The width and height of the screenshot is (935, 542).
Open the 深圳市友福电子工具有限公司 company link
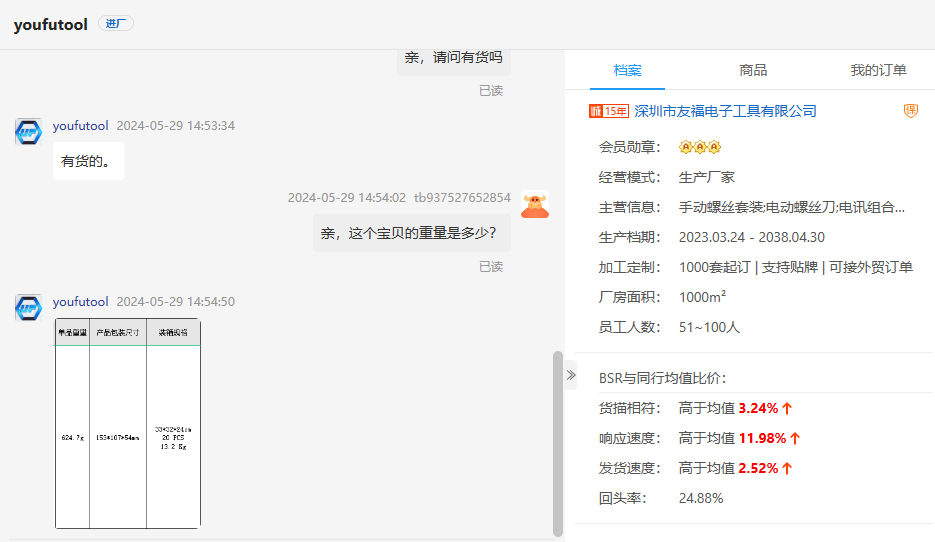click(725, 111)
